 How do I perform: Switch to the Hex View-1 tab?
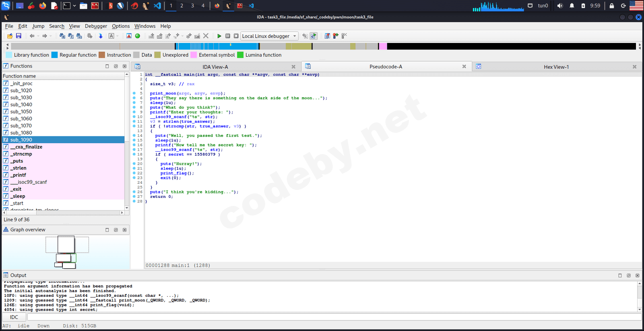click(556, 67)
